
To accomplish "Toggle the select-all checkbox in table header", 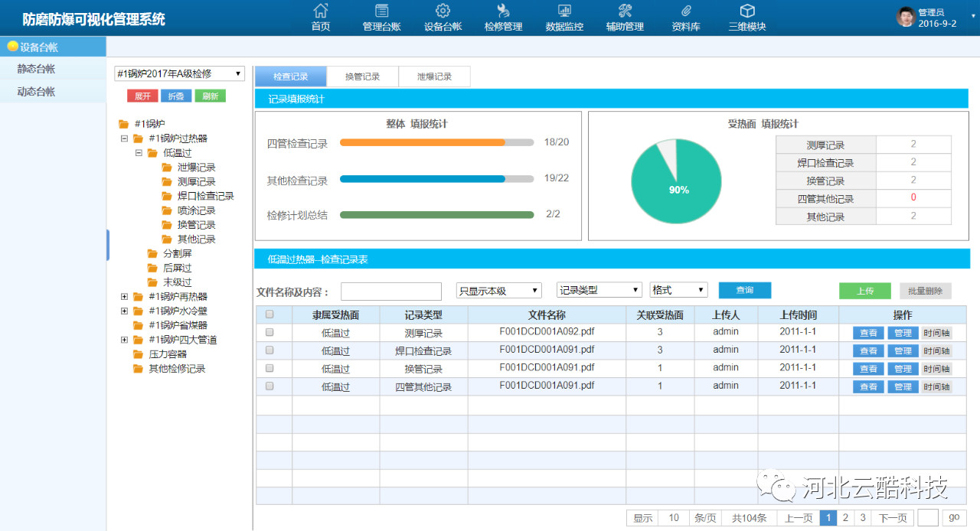I will click(269, 314).
